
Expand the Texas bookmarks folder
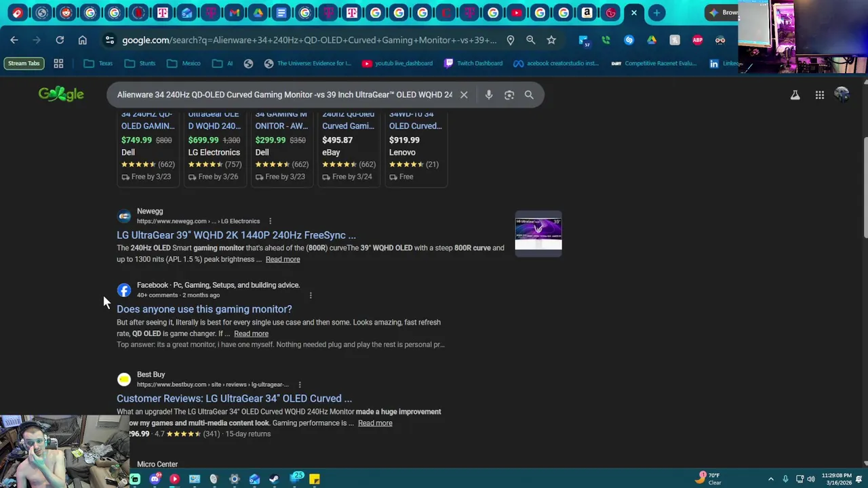tap(98, 63)
